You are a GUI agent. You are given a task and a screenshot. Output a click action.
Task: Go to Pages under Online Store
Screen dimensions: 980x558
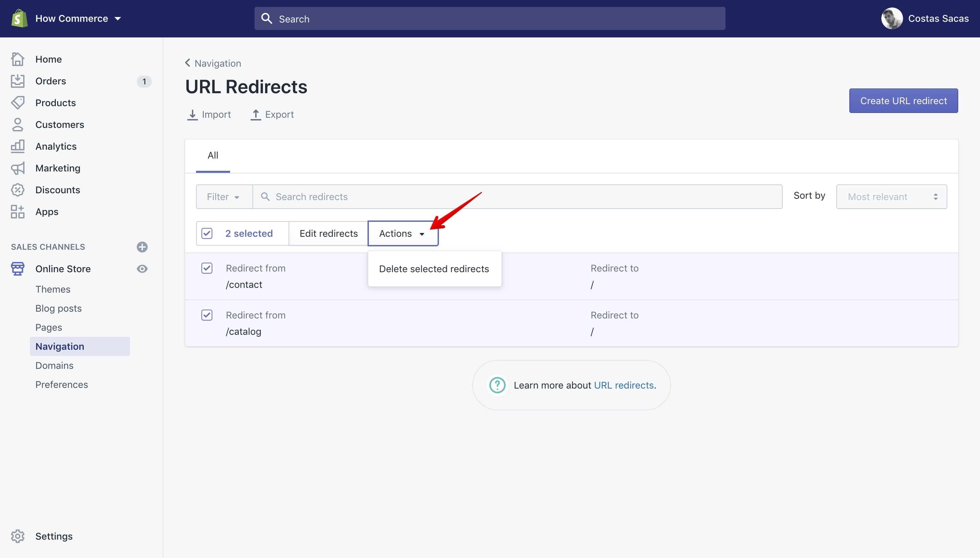click(49, 327)
